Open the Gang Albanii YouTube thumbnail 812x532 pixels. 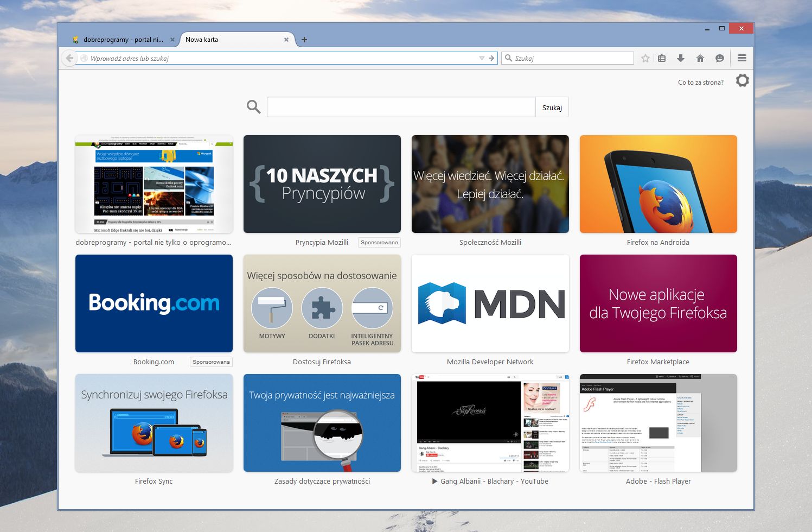(x=490, y=423)
